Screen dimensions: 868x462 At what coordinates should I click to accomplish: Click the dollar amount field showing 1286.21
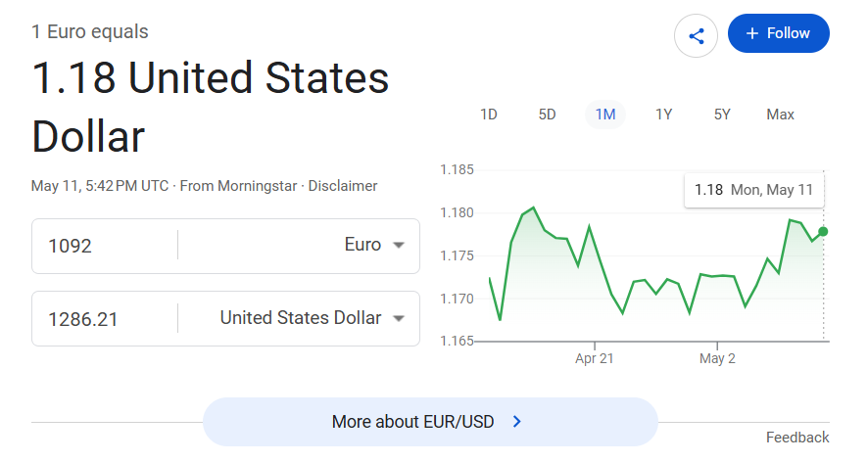[105, 319]
